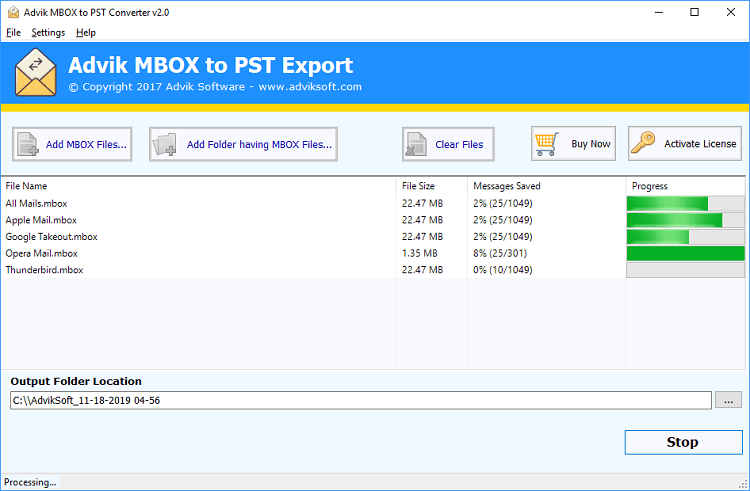Screen dimensions: 750x491
Task: Select the Thunderbird.mbox file name
Action: (x=44, y=270)
